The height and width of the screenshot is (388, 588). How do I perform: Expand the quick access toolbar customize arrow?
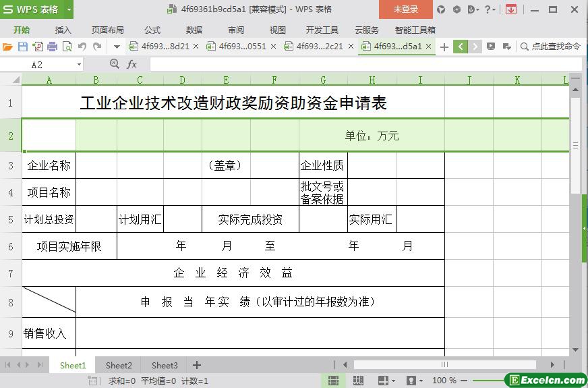[117, 47]
